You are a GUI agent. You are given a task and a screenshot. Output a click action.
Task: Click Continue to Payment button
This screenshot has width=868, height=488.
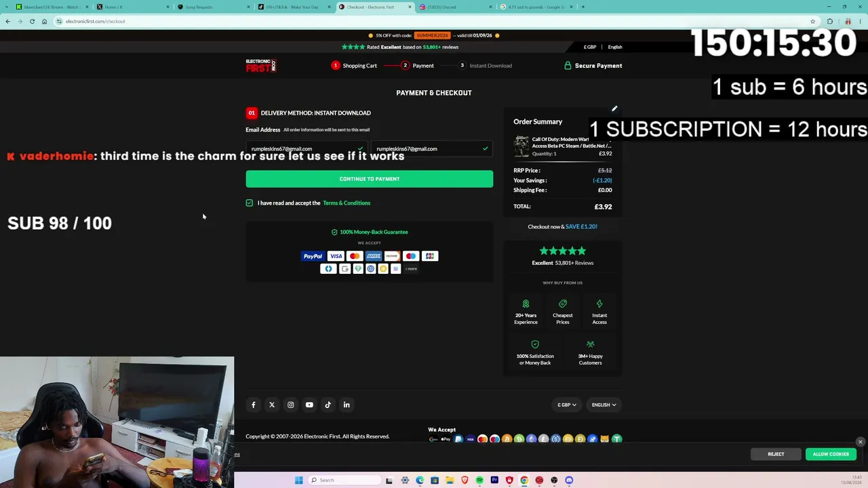tap(370, 179)
